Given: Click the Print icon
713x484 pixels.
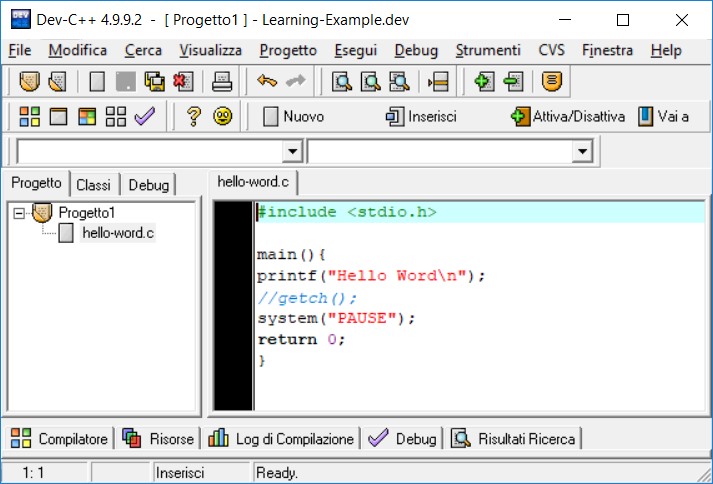Looking at the screenshot, I should pyautogui.click(x=222, y=82).
